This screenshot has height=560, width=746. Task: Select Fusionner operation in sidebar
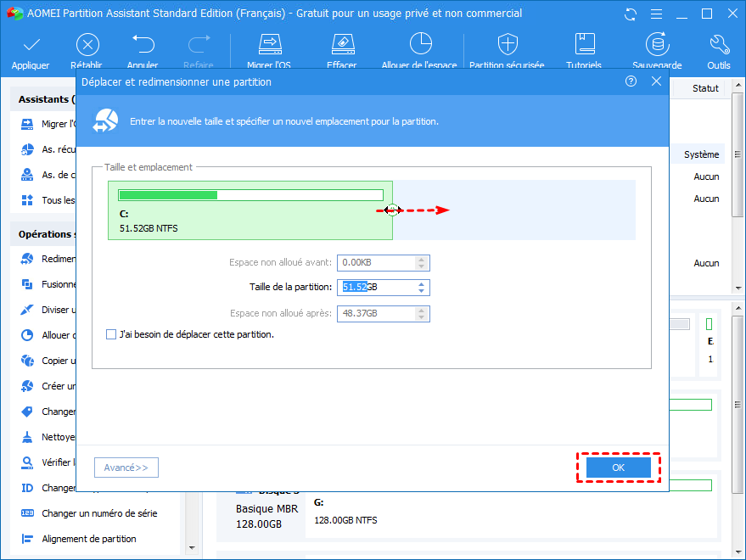48,284
